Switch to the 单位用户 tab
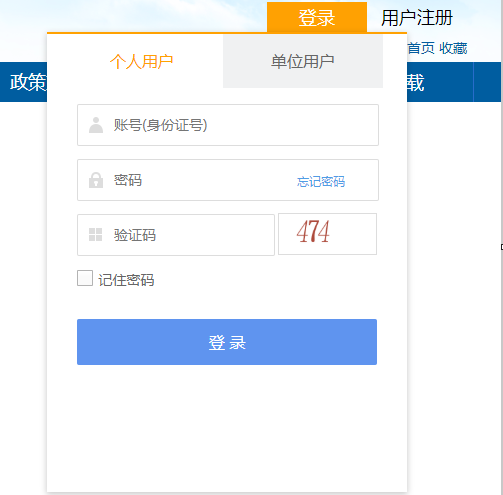The width and height of the screenshot is (503, 495). coord(303,62)
